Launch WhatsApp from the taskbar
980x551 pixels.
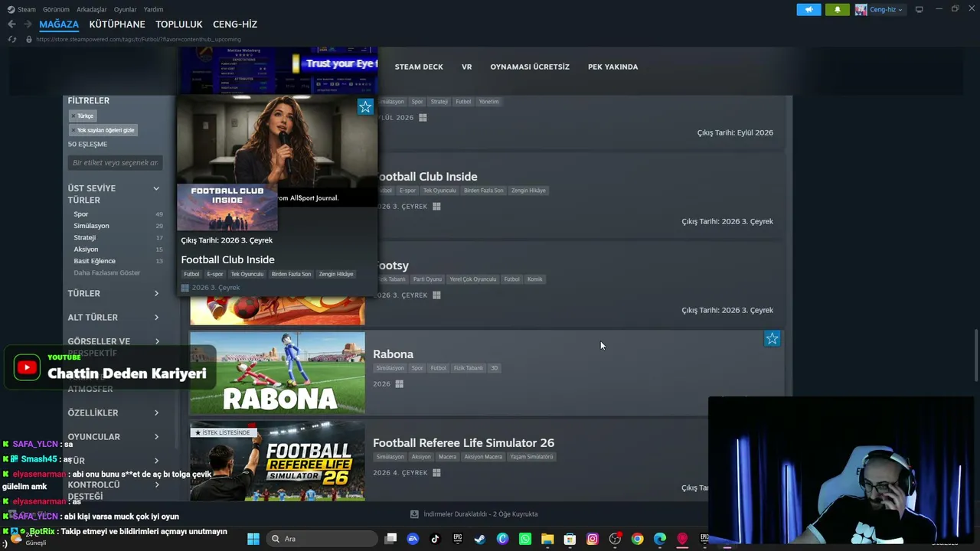tap(524, 539)
